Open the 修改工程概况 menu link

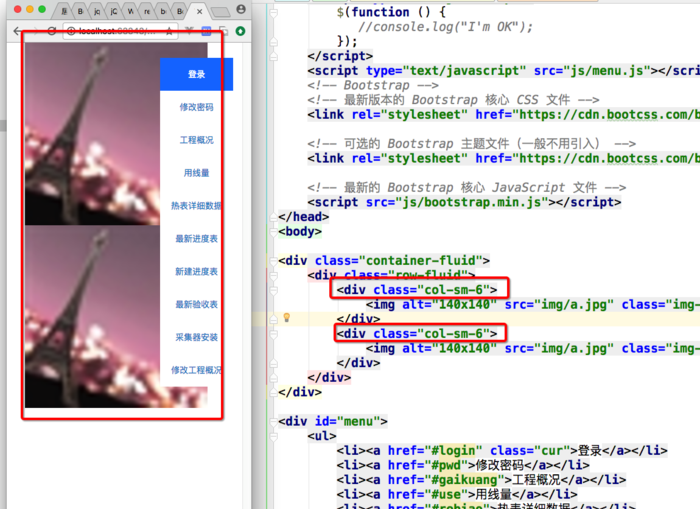(196, 370)
